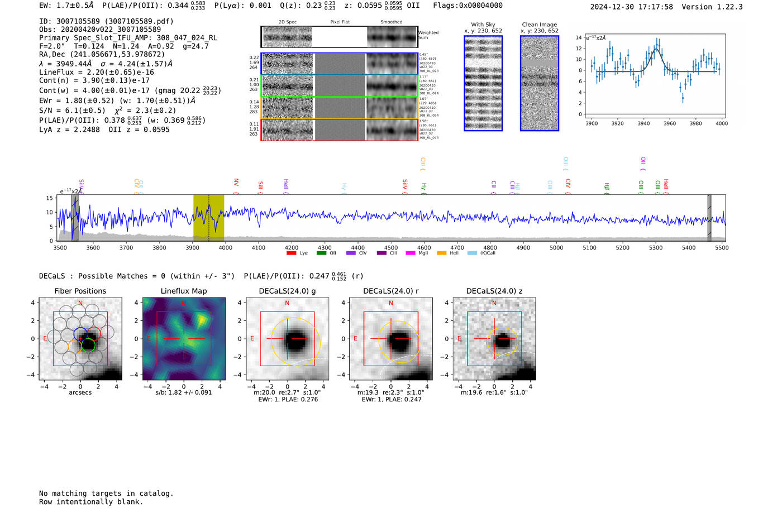Open the With Sky cutout image
782x532 pixels.
(x=483, y=83)
